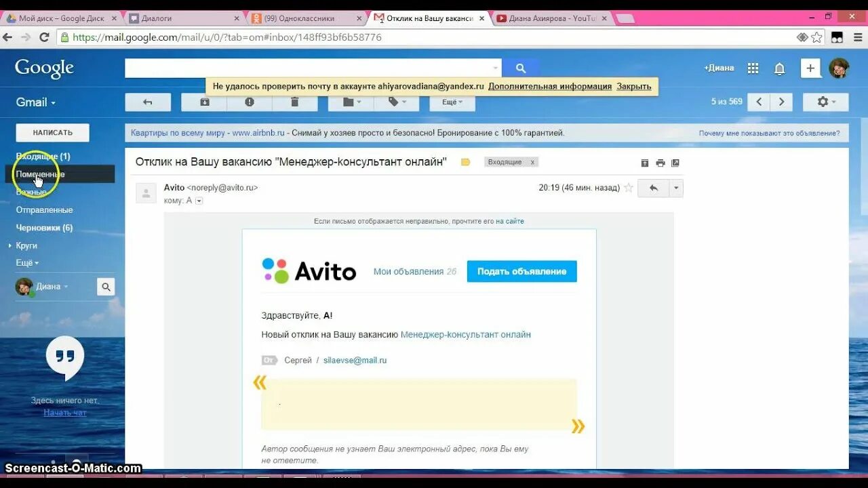
Task: Go back to inbox arrow
Action: [x=147, y=102]
